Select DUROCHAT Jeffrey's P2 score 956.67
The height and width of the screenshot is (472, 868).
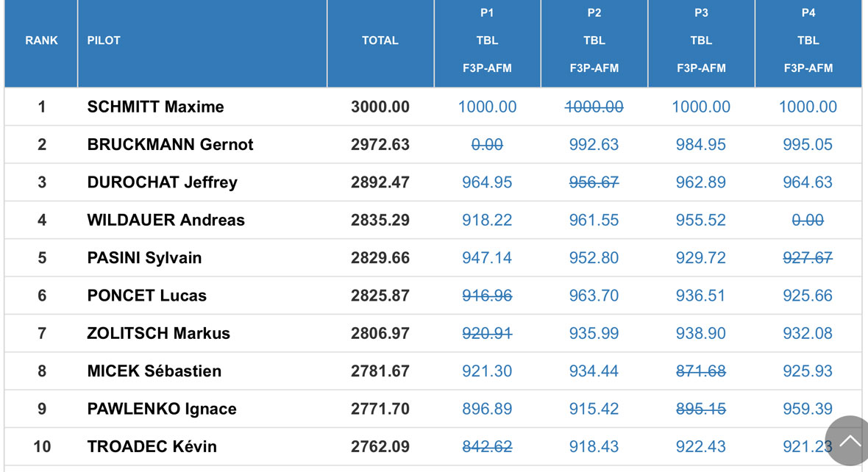[594, 182]
